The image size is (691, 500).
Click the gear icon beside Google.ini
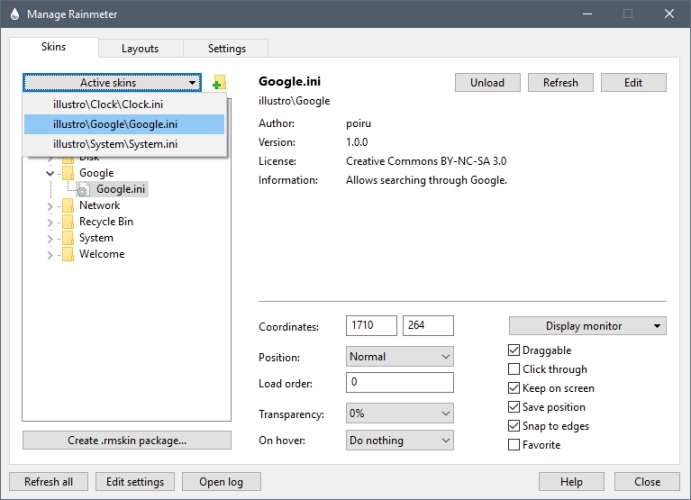click(x=83, y=189)
